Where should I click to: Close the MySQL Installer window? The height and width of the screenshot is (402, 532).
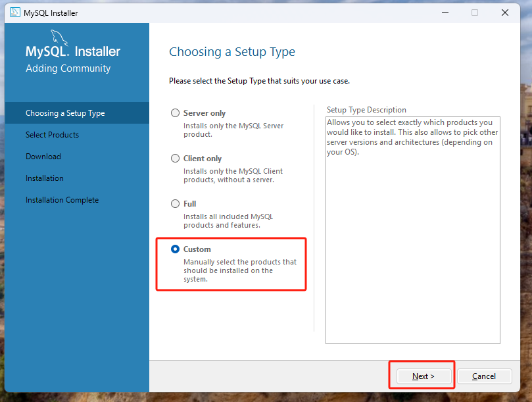pyautogui.click(x=504, y=13)
